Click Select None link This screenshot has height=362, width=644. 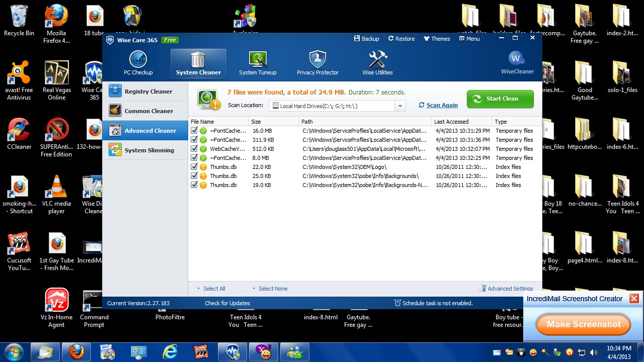(x=273, y=289)
